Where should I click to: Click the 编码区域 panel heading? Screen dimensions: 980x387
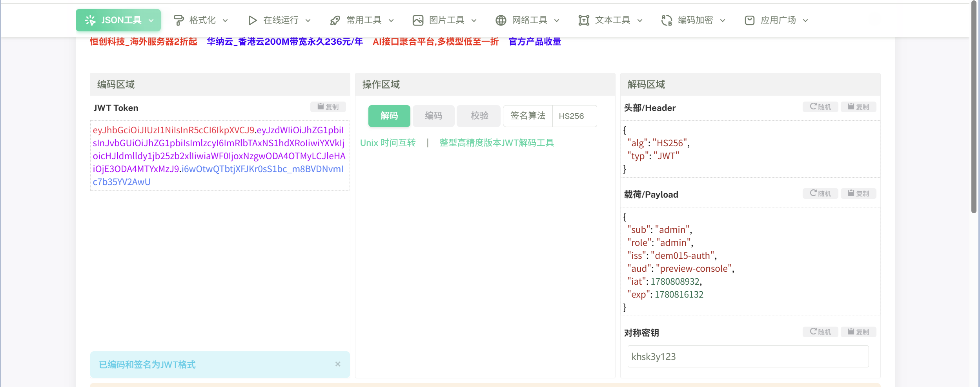tap(116, 84)
